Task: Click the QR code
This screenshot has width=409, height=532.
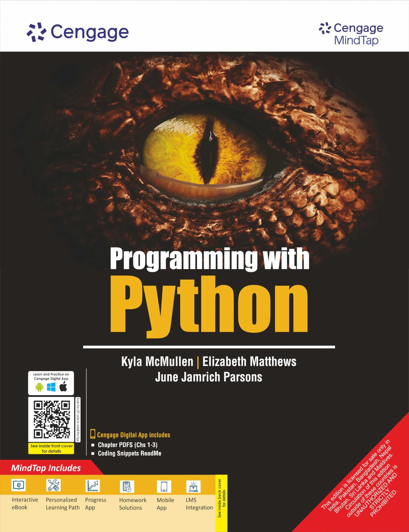Action: pyautogui.click(x=52, y=419)
